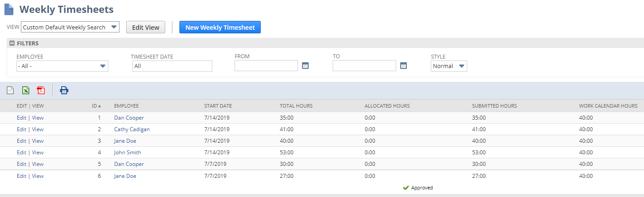This screenshot has width=644, height=197.
Task: View John Smith's timesheet
Action: (38, 153)
